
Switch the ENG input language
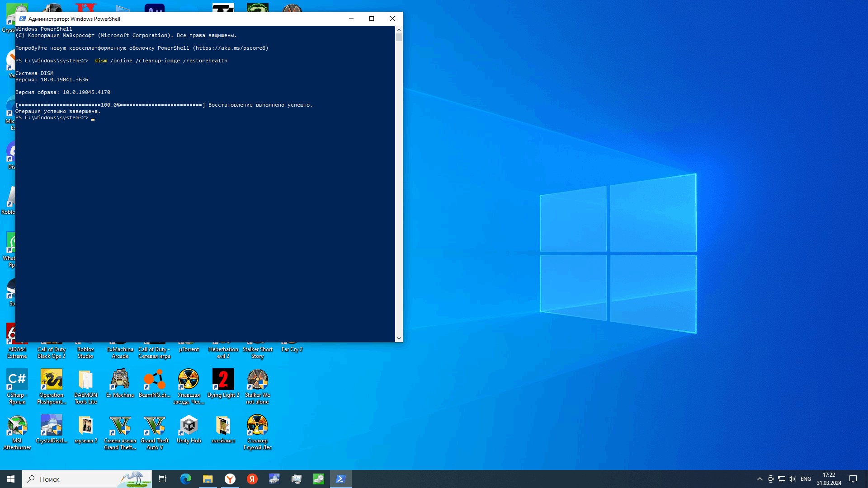tap(806, 479)
